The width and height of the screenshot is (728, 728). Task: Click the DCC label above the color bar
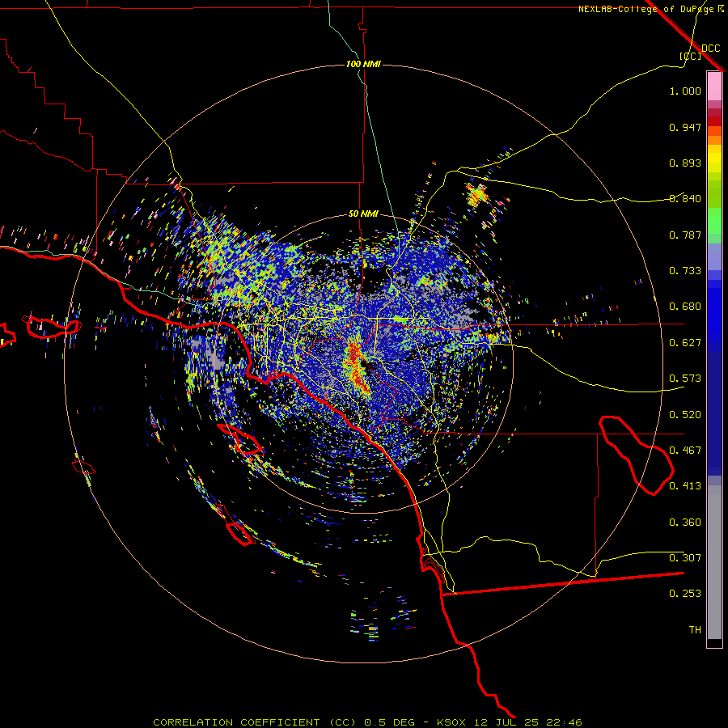click(711, 49)
